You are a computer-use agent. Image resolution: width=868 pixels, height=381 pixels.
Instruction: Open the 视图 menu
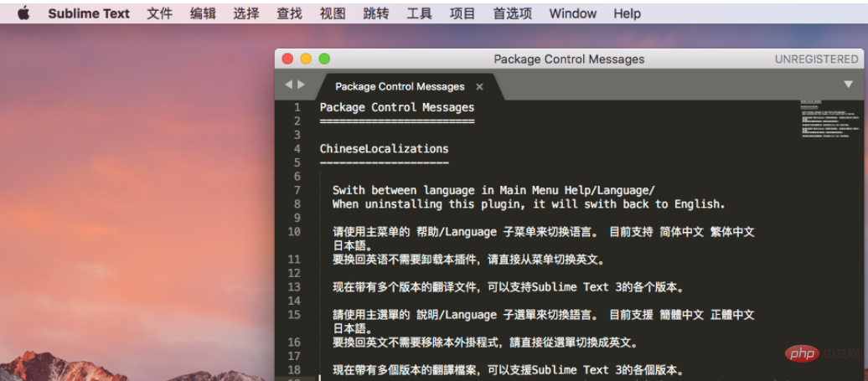coord(333,14)
